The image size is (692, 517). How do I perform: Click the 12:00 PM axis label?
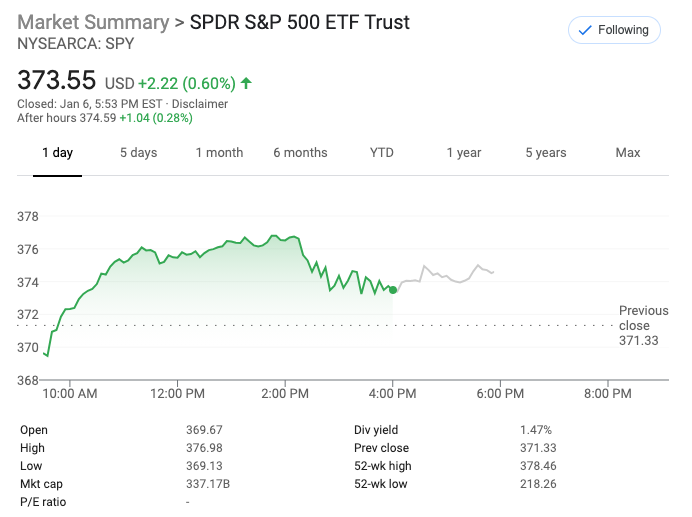coord(178,394)
